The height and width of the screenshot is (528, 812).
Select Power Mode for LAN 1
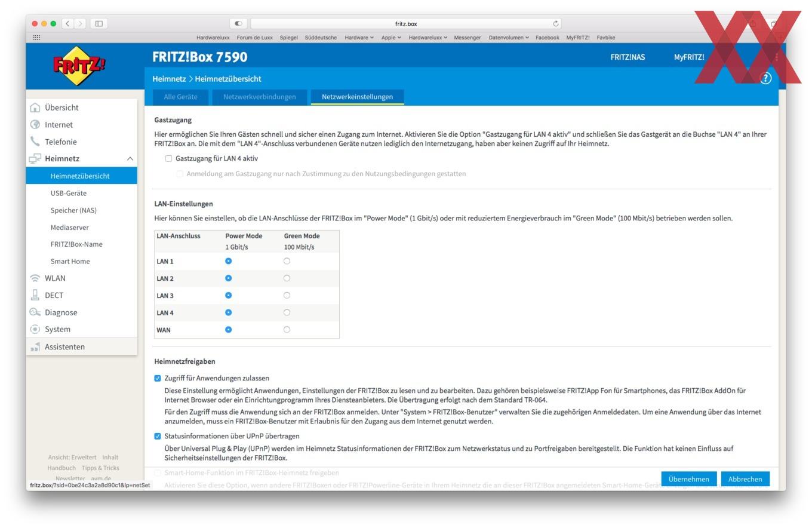(228, 261)
